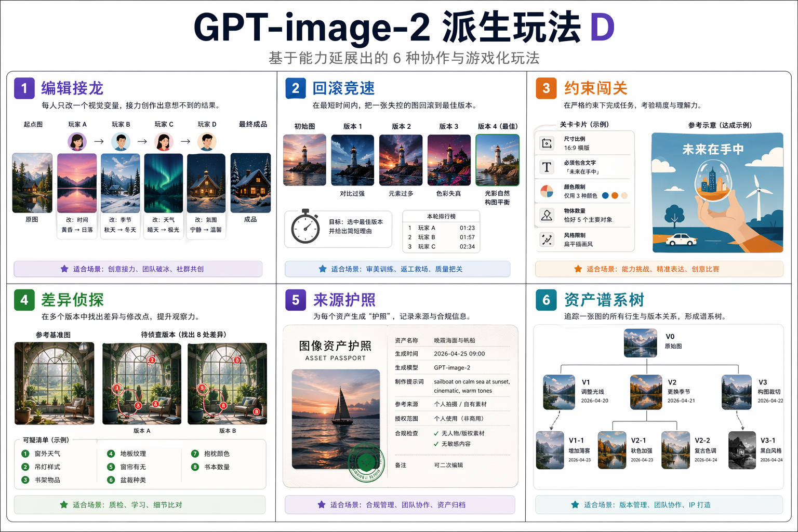Click the 编辑接龙 section header
Viewport: 798px width, 532px height.
point(72,88)
